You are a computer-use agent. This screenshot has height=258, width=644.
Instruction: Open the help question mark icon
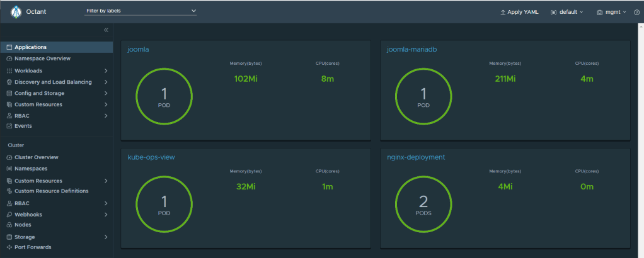click(636, 12)
